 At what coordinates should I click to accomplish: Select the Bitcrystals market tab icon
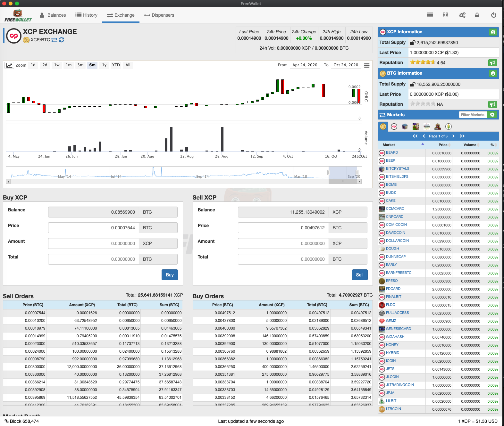click(405, 127)
